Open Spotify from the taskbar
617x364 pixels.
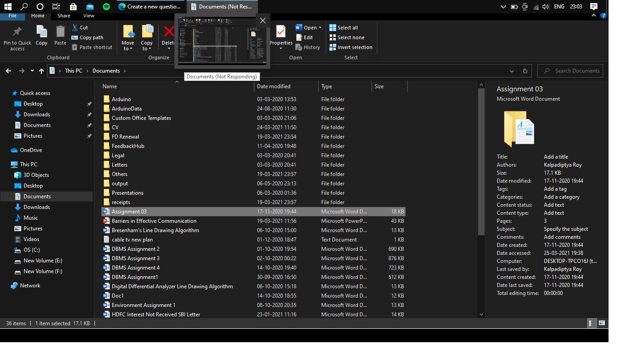click(x=106, y=6)
